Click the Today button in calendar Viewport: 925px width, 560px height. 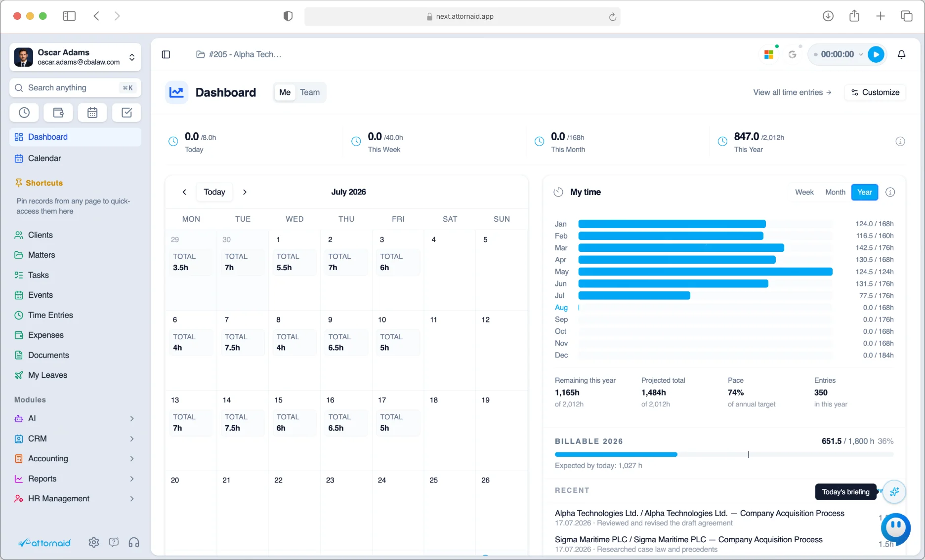click(214, 192)
